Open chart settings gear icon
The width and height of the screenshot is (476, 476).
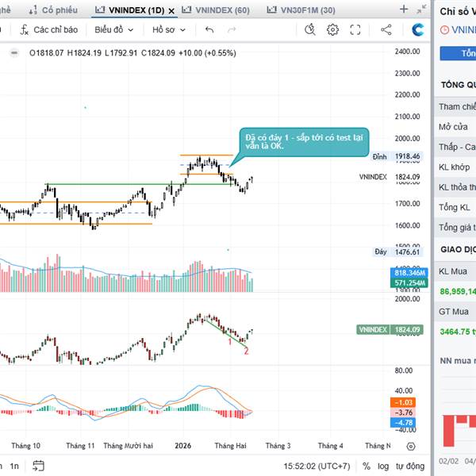click(333, 30)
